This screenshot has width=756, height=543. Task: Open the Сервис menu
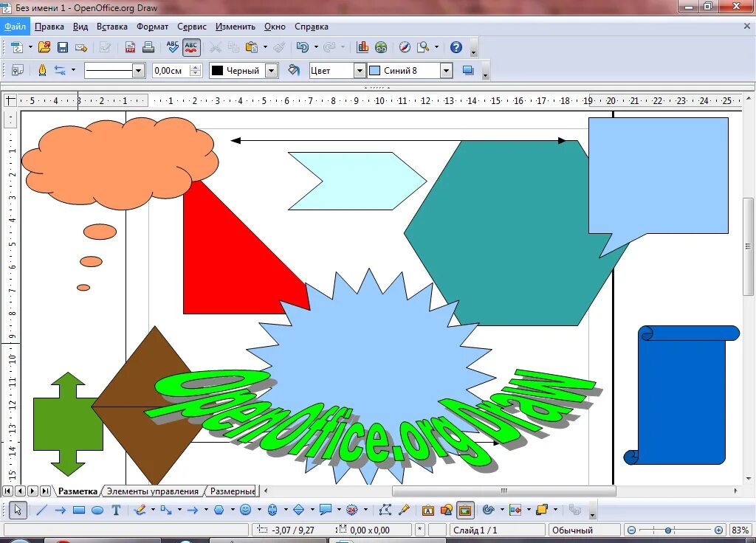click(191, 27)
